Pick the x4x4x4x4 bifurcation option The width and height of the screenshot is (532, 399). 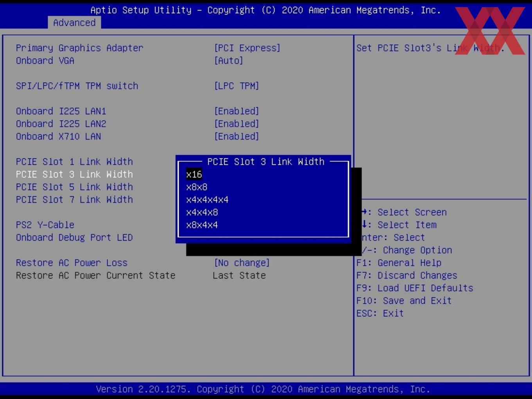(207, 200)
